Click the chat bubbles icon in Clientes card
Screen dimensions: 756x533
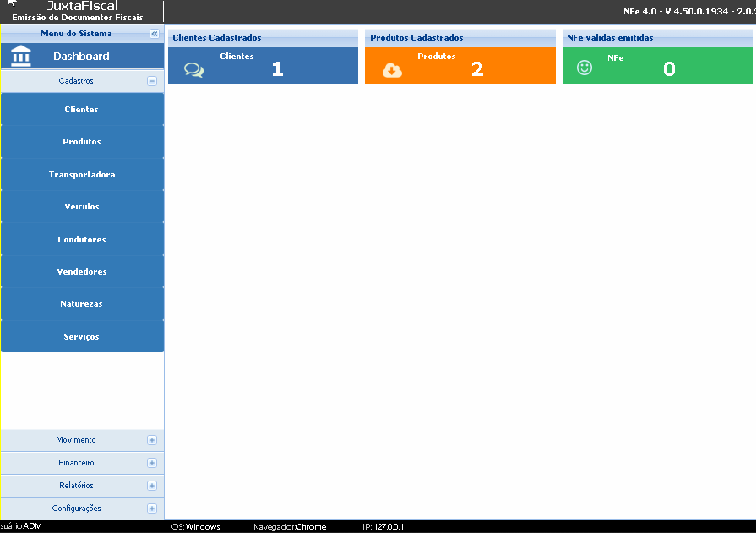point(193,70)
